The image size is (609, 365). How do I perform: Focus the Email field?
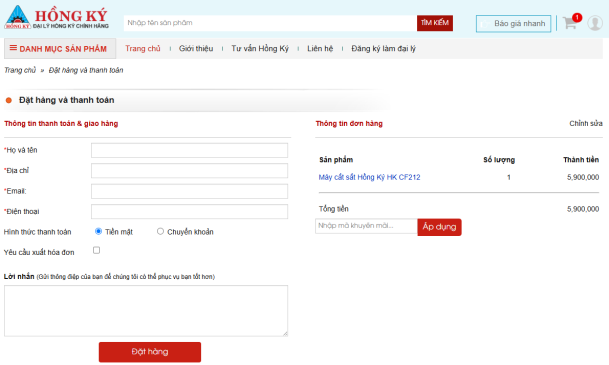(x=190, y=191)
